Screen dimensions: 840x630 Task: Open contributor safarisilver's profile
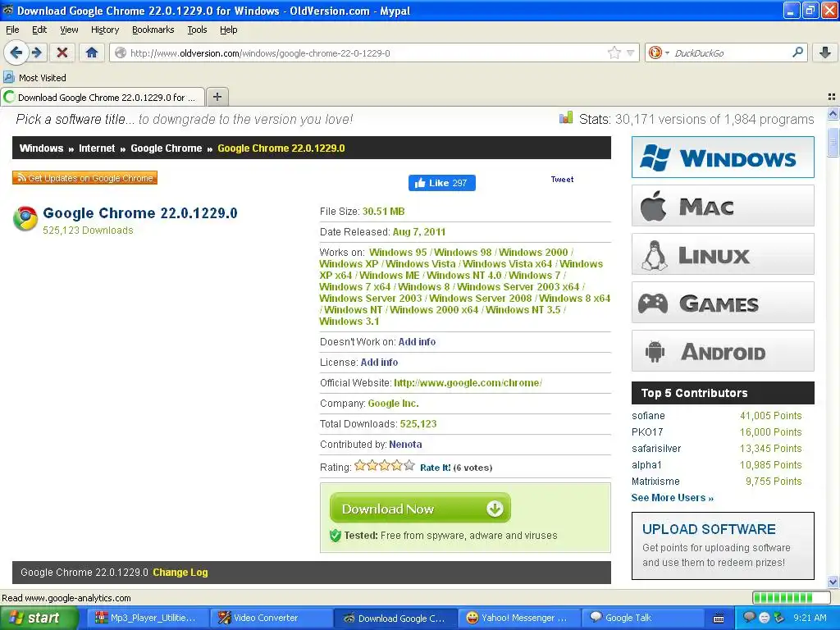tap(656, 449)
